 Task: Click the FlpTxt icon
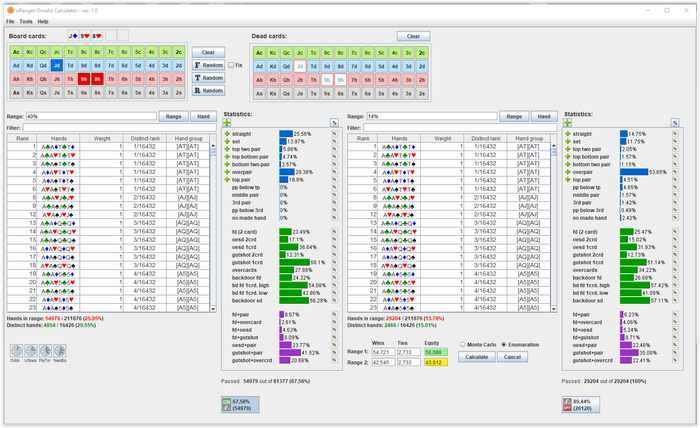coord(46,350)
